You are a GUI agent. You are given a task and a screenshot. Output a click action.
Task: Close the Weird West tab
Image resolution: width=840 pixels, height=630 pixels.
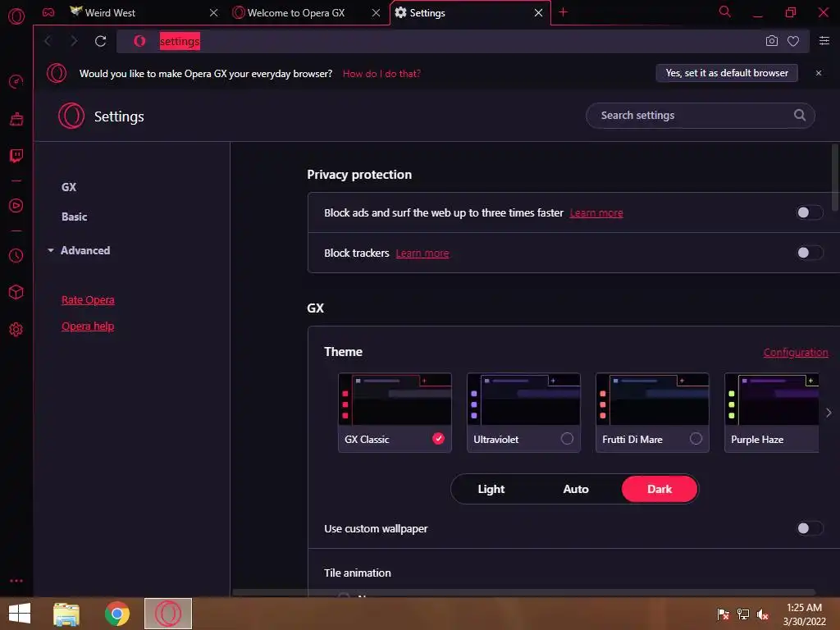click(x=214, y=13)
